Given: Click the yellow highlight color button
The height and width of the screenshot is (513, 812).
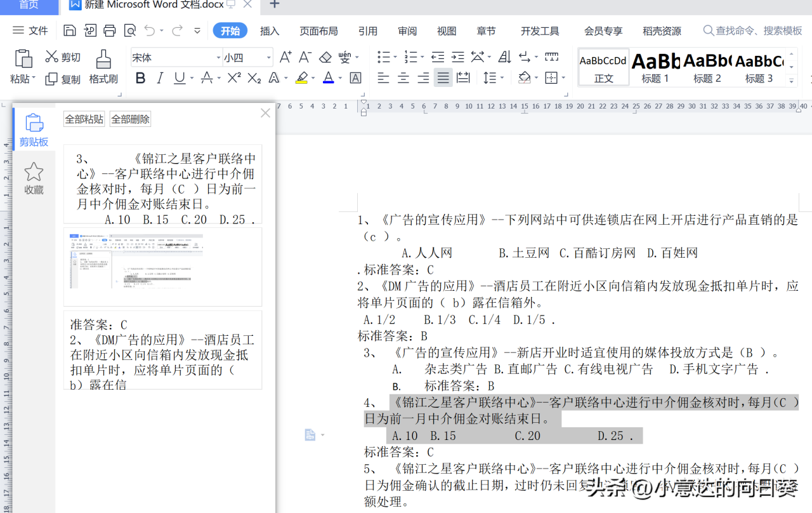Looking at the screenshot, I should click(302, 78).
